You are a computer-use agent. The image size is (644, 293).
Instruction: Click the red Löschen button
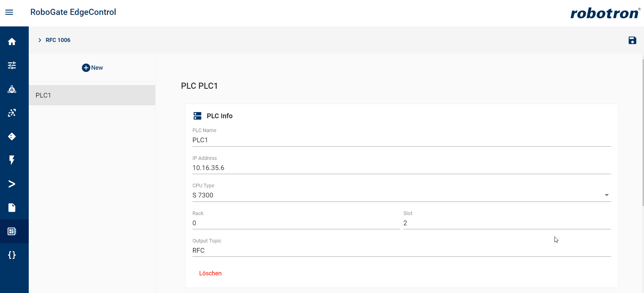coord(210,273)
